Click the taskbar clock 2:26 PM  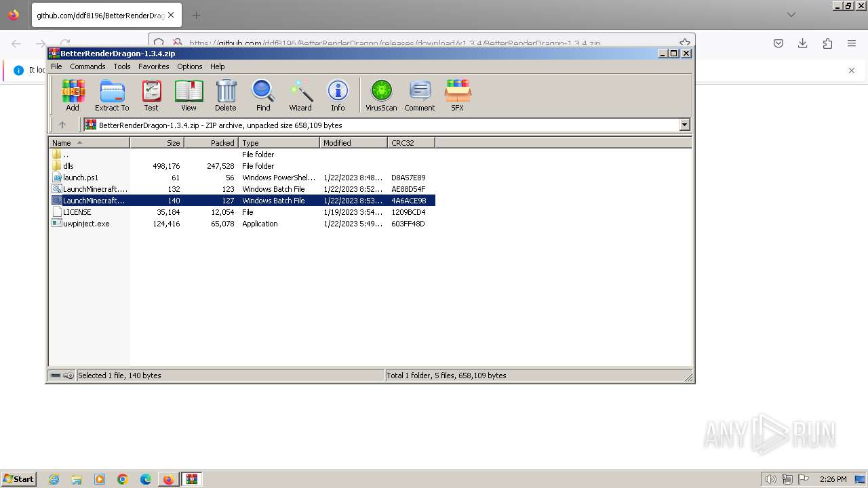833,479
